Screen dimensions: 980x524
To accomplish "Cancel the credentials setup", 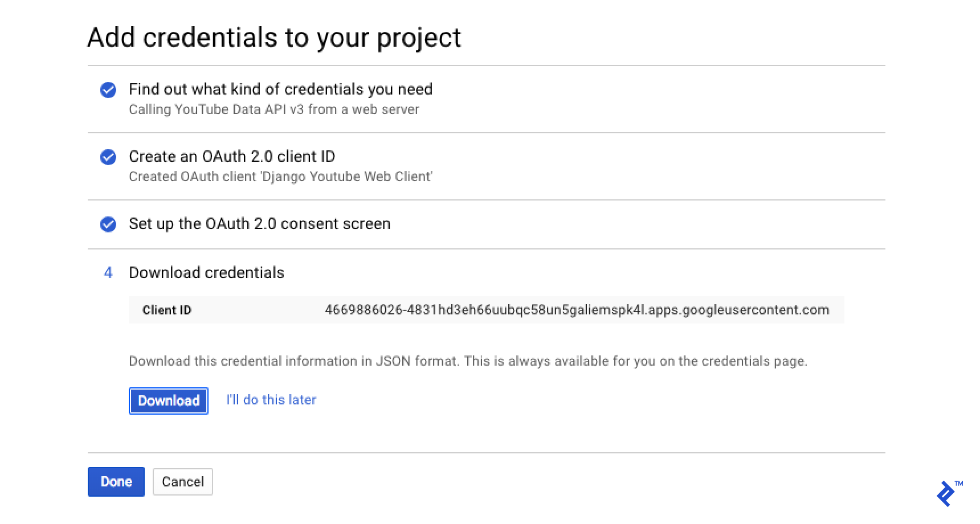I will click(x=182, y=481).
